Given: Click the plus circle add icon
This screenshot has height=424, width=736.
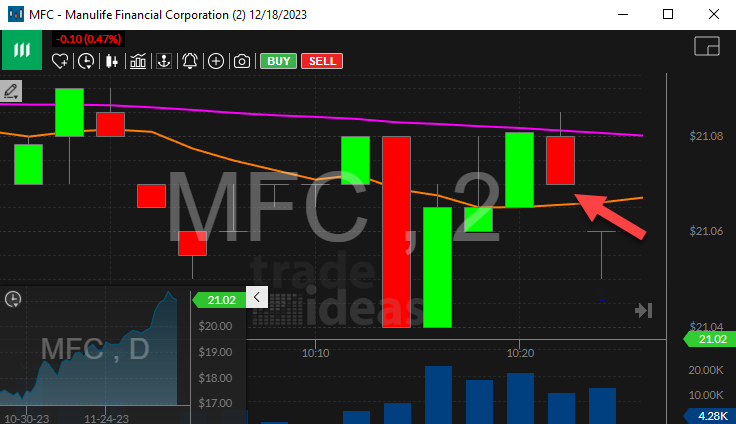Looking at the screenshot, I should coord(216,61).
